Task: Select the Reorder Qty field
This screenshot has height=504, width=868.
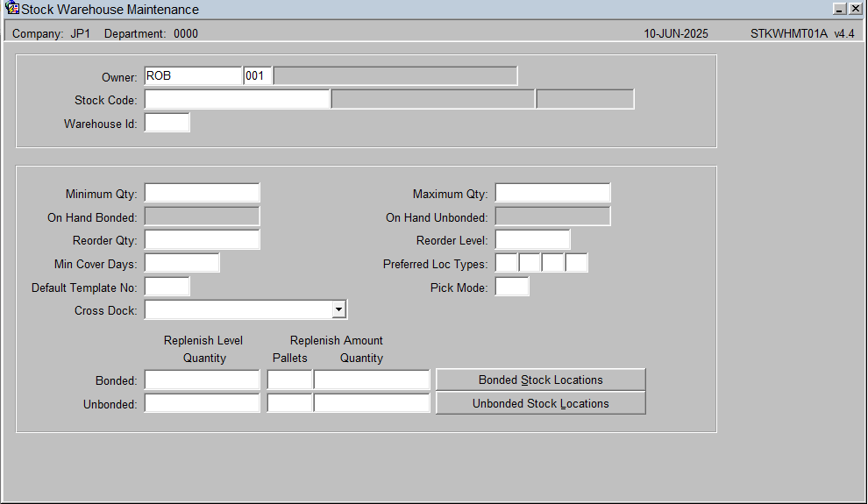Action: (x=202, y=240)
